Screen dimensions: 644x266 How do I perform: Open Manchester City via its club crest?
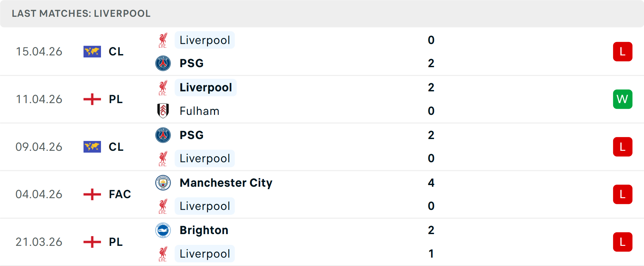point(163,183)
